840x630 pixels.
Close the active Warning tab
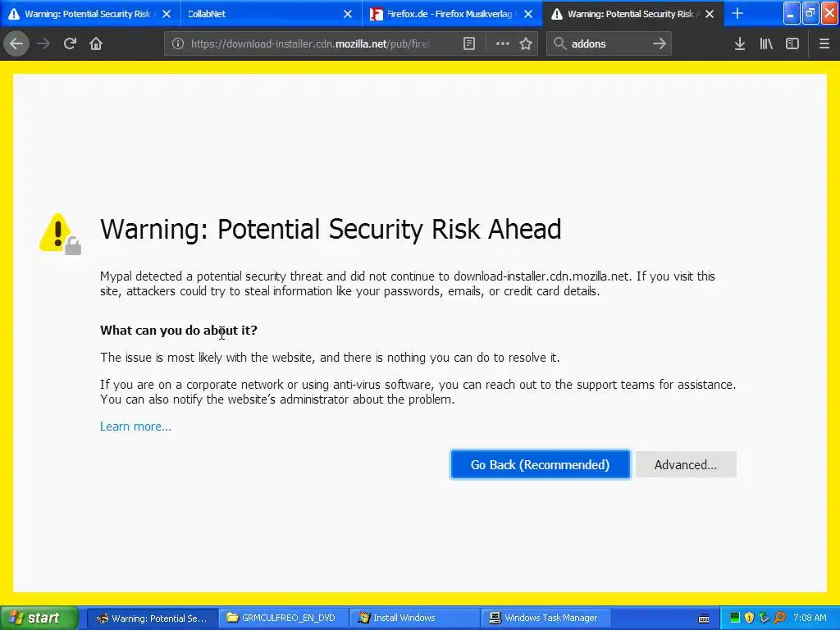click(x=710, y=14)
